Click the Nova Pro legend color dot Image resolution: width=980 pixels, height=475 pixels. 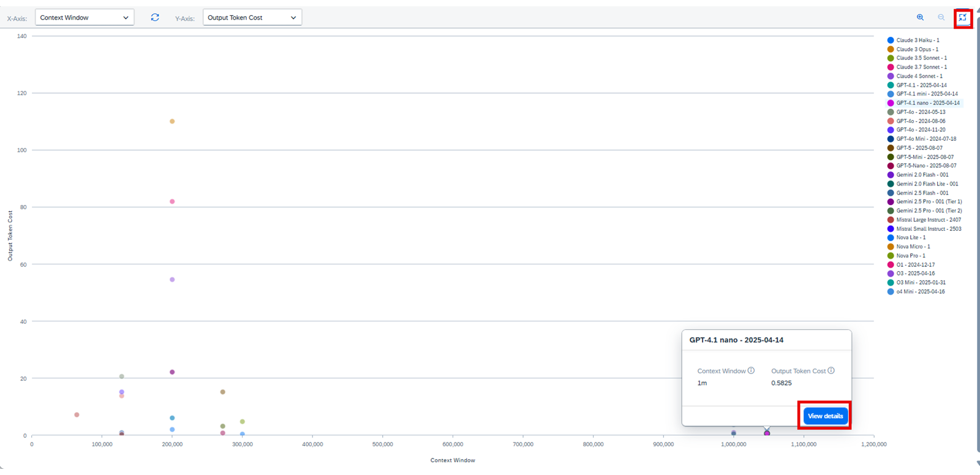pos(891,256)
